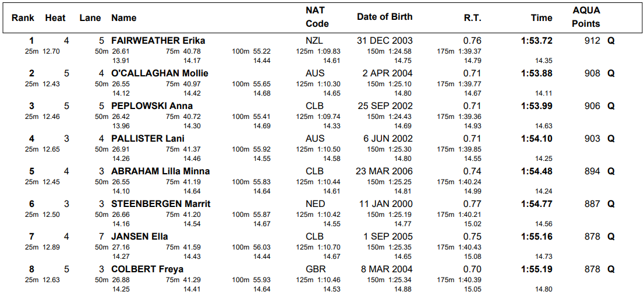
Task: Click the AQUA Points column header
Action: coord(586,17)
